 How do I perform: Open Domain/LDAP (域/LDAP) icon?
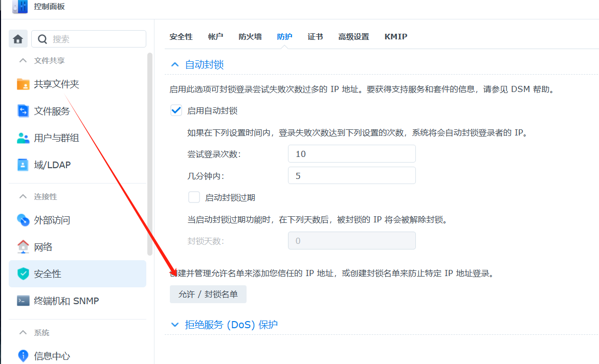point(23,165)
